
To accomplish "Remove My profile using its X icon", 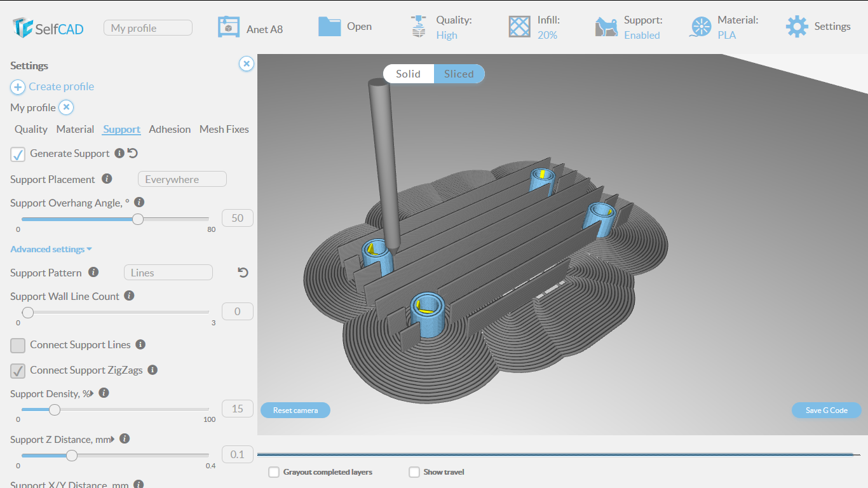I will [67, 107].
